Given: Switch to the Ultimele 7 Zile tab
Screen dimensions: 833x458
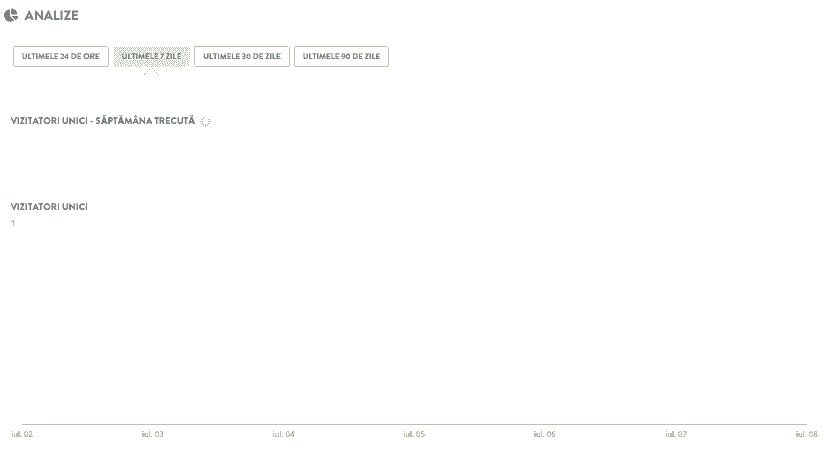Looking at the screenshot, I should coord(152,57).
